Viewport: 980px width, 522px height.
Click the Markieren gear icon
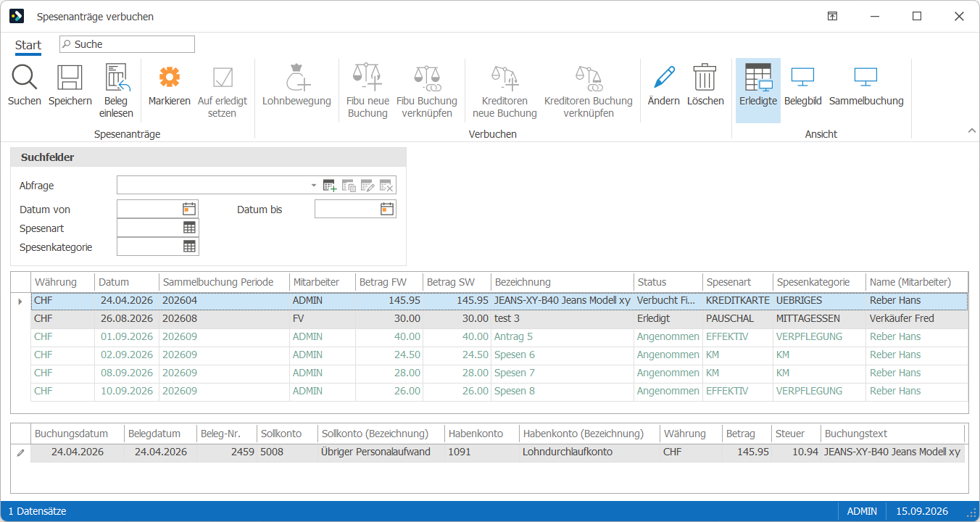coord(169,77)
